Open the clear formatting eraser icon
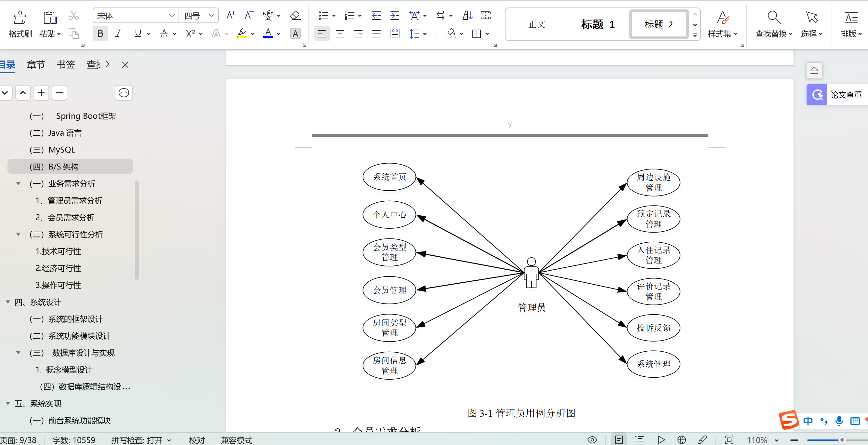This screenshot has width=868, height=445. [x=295, y=16]
